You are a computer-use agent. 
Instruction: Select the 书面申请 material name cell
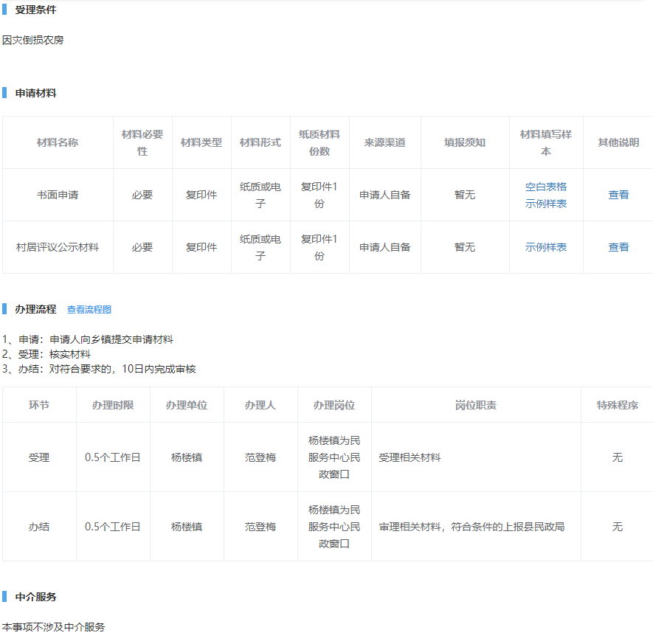58,195
